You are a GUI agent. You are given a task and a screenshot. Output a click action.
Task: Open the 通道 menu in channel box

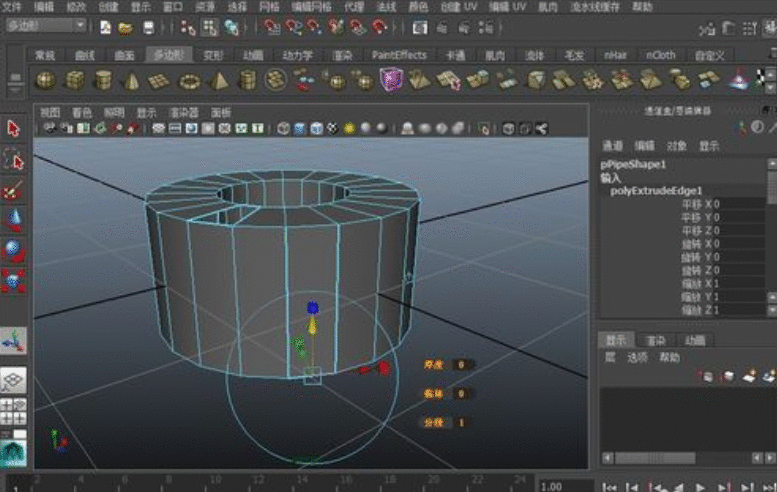click(612, 146)
